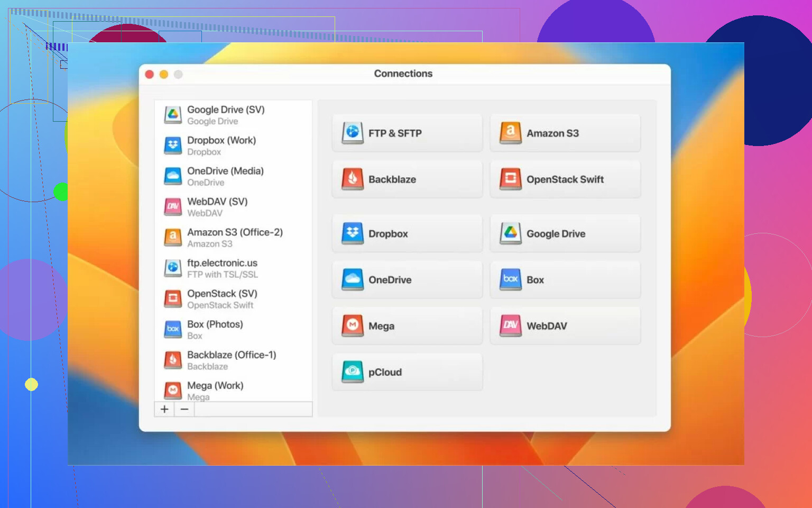Click gray 'OneDrive' subtitle under OneDrive (Media)
This screenshot has width=812, height=508.
206,183
